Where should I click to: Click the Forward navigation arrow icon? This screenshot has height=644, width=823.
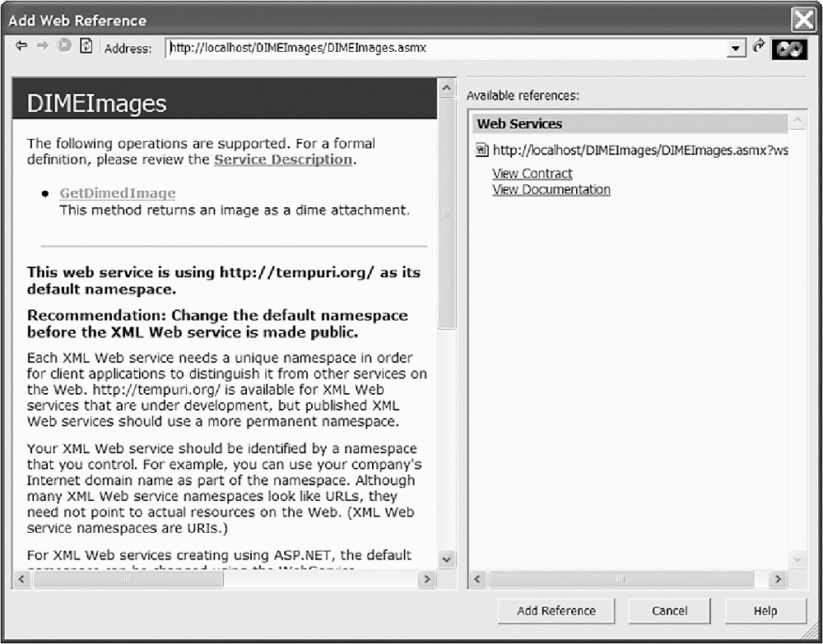pos(42,47)
